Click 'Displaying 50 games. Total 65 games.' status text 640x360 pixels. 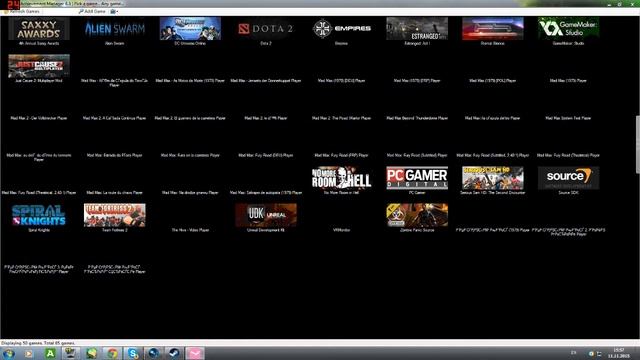point(38,343)
